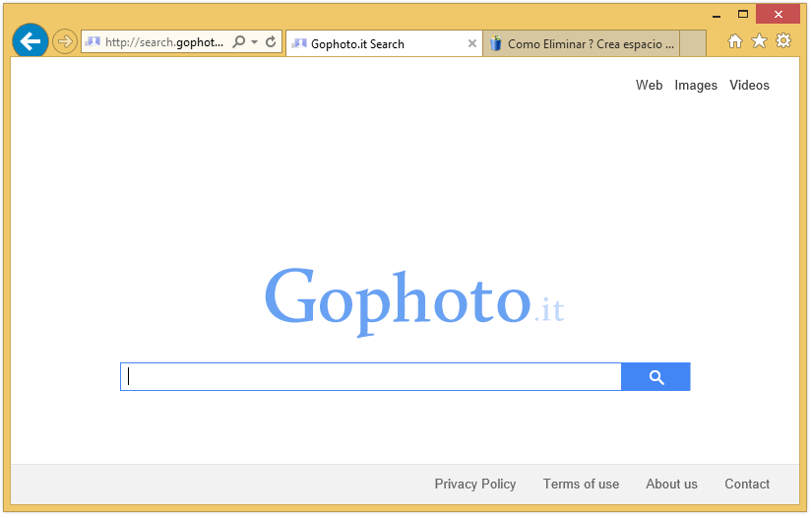Open the About us link
This screenshot has height=518, width=812.
pyautogui.click(x=671, y=484)
